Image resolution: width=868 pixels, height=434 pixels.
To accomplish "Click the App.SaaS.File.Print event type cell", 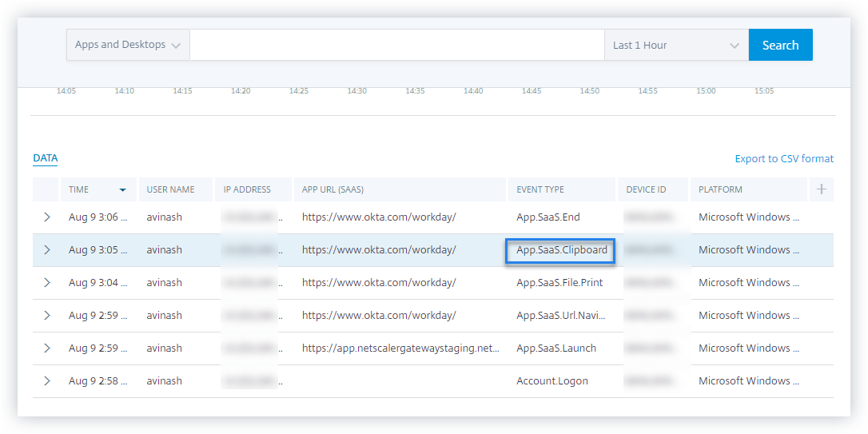I will pyautogui.click(x=559, y=282).
